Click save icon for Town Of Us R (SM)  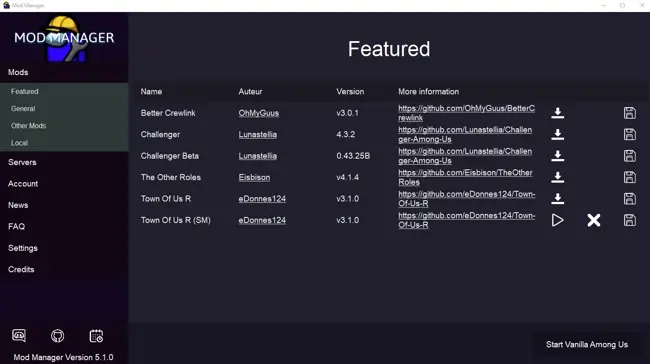(x=630, y=220)
